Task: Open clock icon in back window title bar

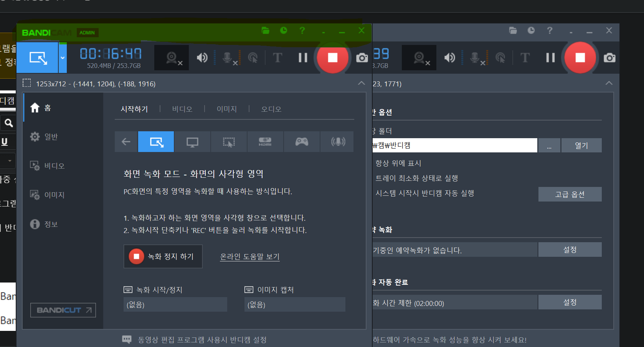Action: [531, 30]
